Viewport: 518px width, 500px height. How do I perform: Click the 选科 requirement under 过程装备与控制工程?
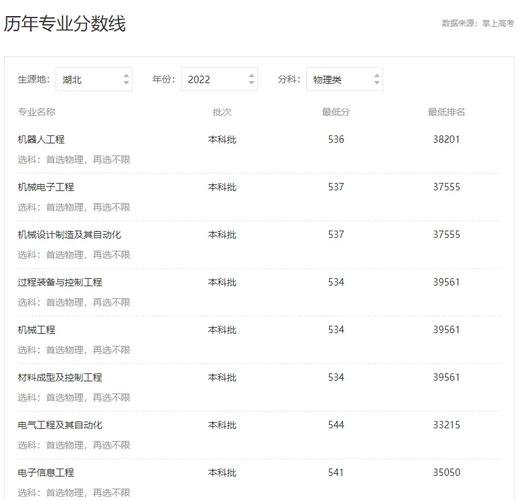click(74, 303)
